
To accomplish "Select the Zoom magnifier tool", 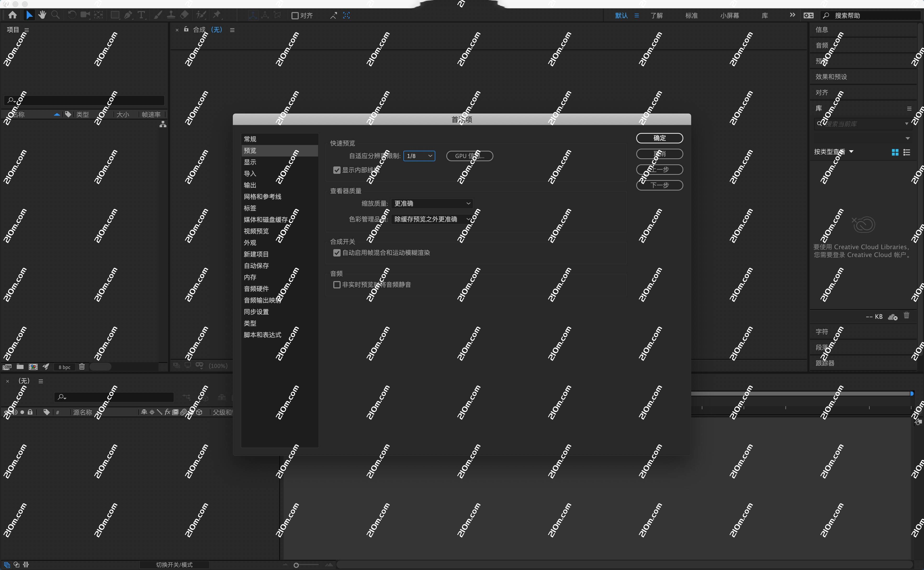I will click(x=55, y=15).
